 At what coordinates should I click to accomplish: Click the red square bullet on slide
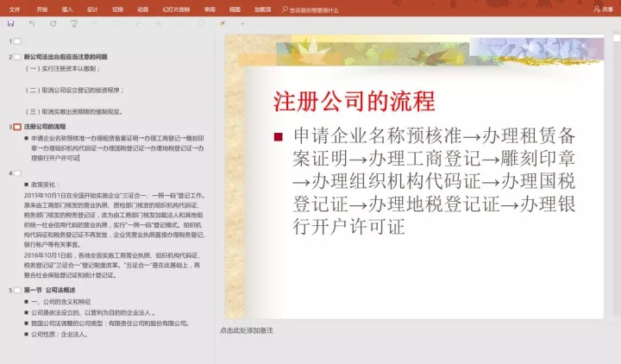coord(278,137)
